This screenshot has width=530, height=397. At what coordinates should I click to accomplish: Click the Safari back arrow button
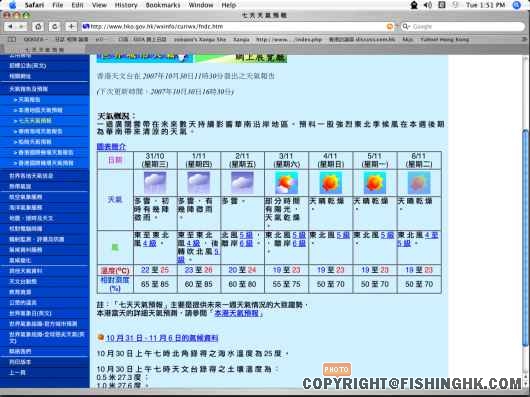click(x=10, y=26)
